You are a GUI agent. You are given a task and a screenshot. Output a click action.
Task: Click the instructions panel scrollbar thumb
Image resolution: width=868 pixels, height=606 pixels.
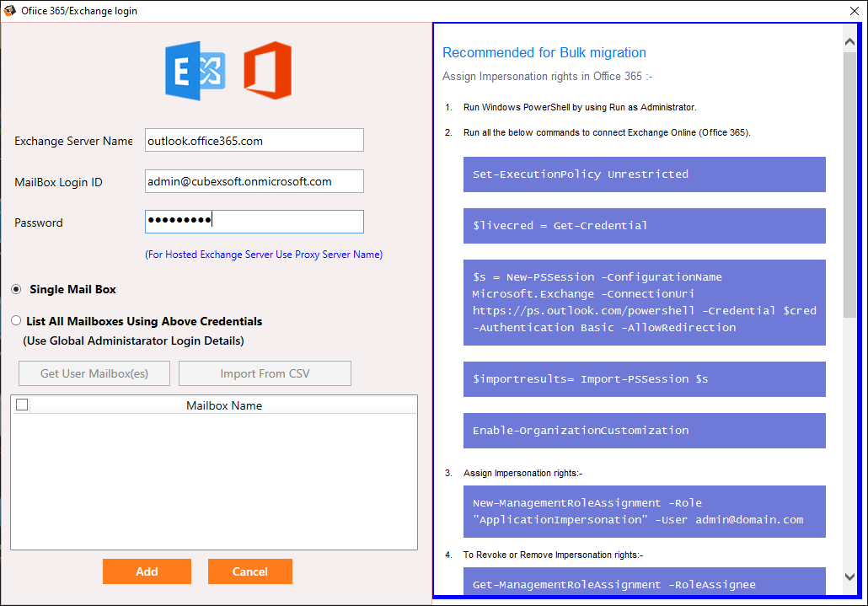[x=849, y=185]
